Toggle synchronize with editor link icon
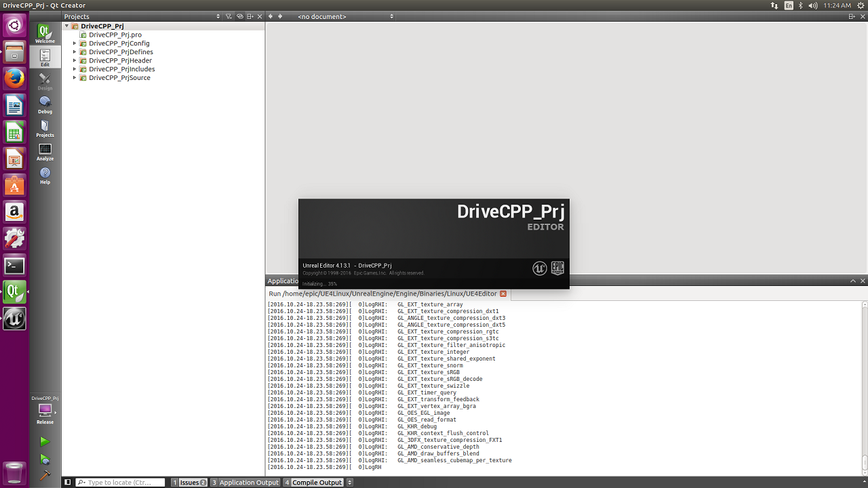Image resolution: width=868 pixels, height=488 pixels. click(x=240, y=16)
